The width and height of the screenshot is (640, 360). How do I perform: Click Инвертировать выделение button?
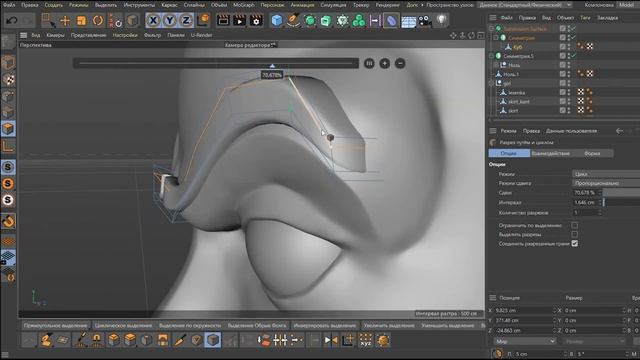coord(325,326)
